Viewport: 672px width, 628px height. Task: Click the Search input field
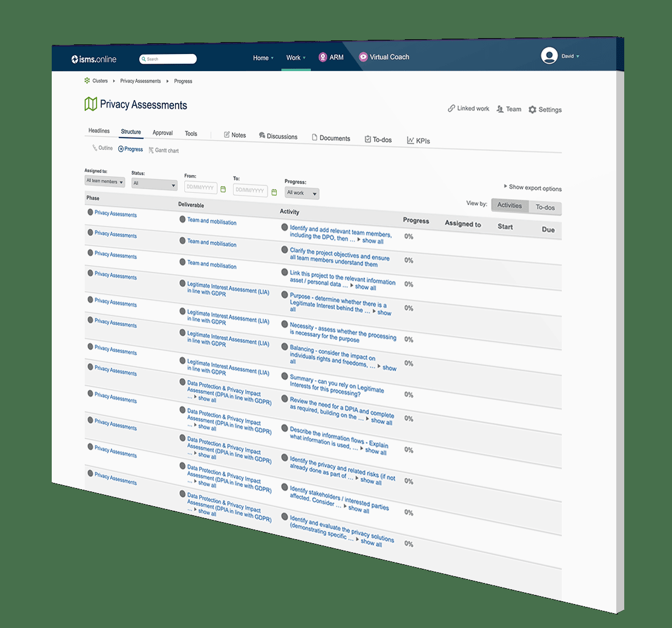tap(168, 59)
